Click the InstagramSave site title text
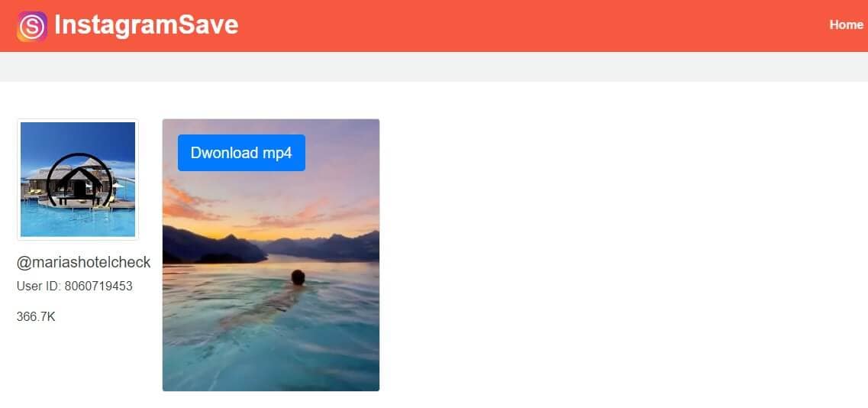The height and width of the screenshot is (408, 868). pyautogui.click(x=146, y=25)
